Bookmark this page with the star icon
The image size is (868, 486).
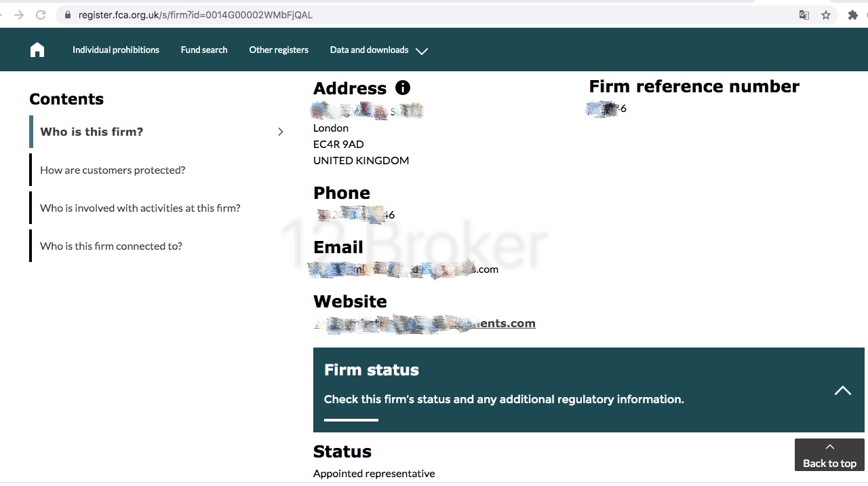pyautogui.click(x=826, y=15)
